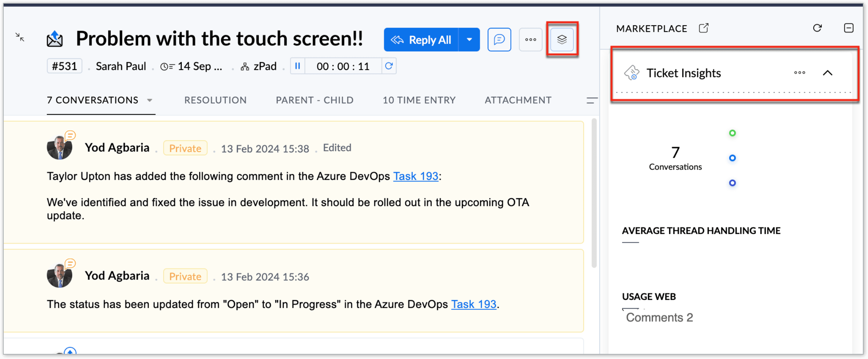Click the Reply All button

pos(421,40)
